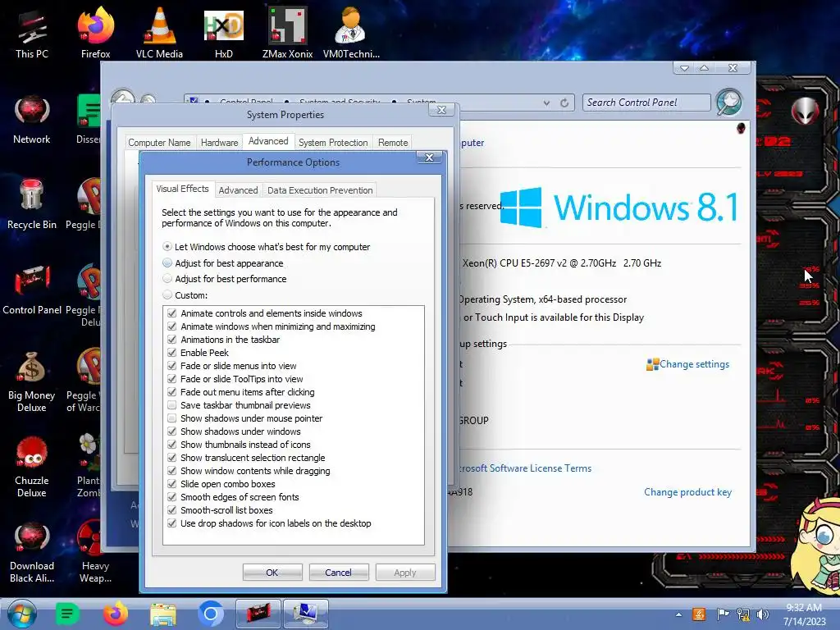Switch to the Visual Effects tab
840x630 pixels.
pos(182,189)
